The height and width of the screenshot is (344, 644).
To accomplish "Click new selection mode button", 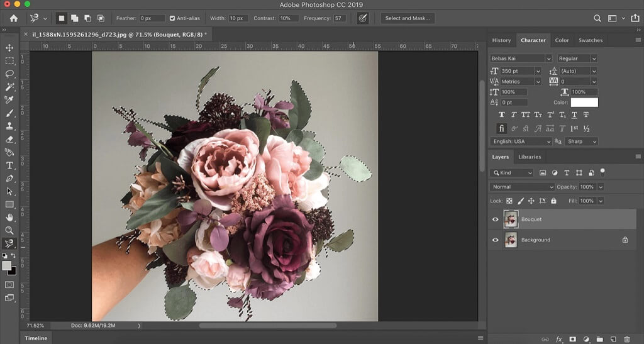I will pos(62,18).
